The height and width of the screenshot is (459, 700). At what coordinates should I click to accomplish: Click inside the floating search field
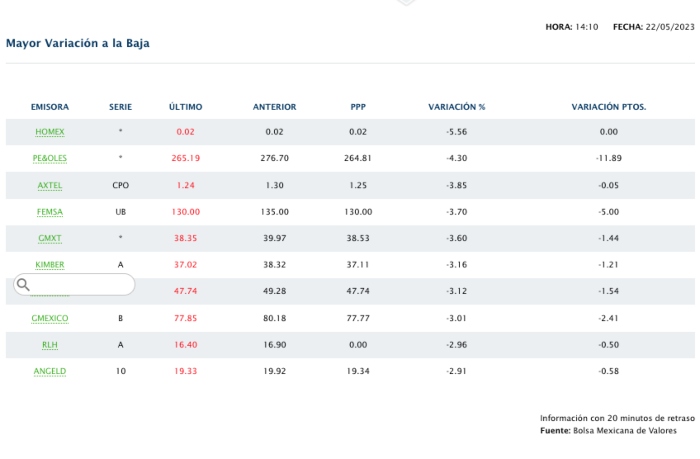click(80, 285)
